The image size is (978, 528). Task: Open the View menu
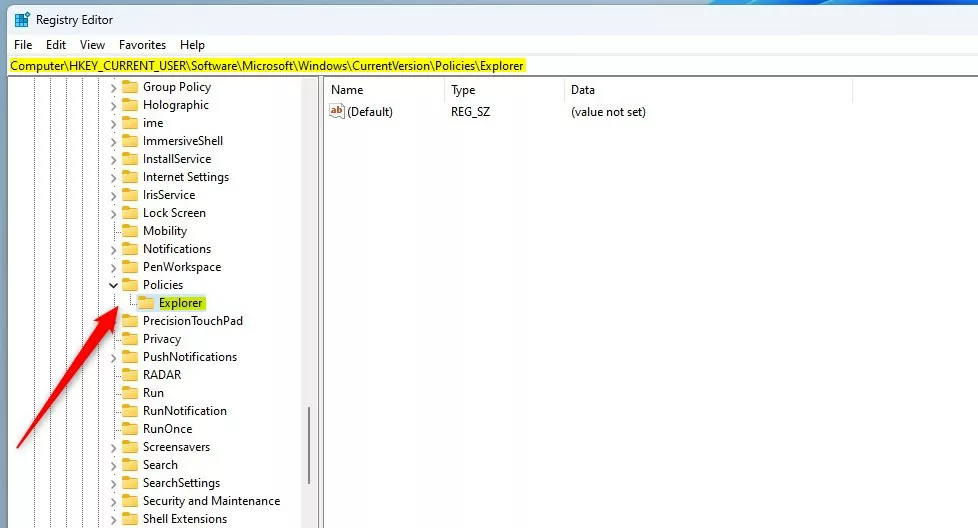(x=92, y=45)
